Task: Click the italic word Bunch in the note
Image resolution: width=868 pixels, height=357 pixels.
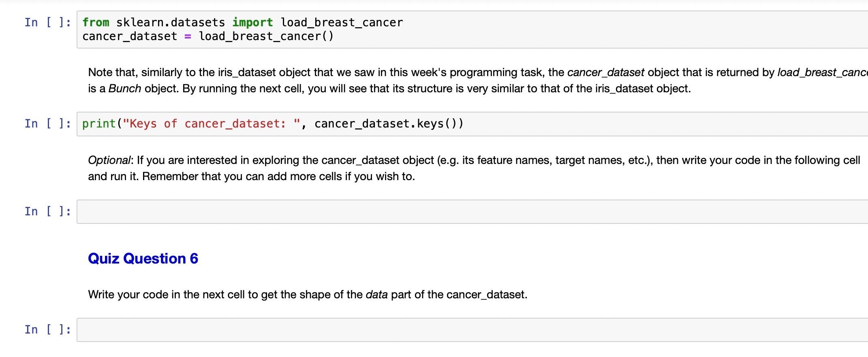Action: pos(125,89)
